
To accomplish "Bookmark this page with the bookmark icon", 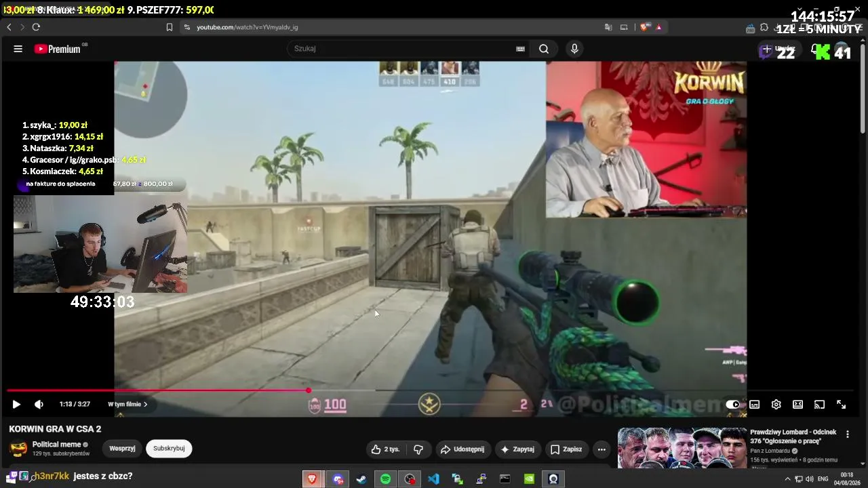I will [x=170, y=27].
